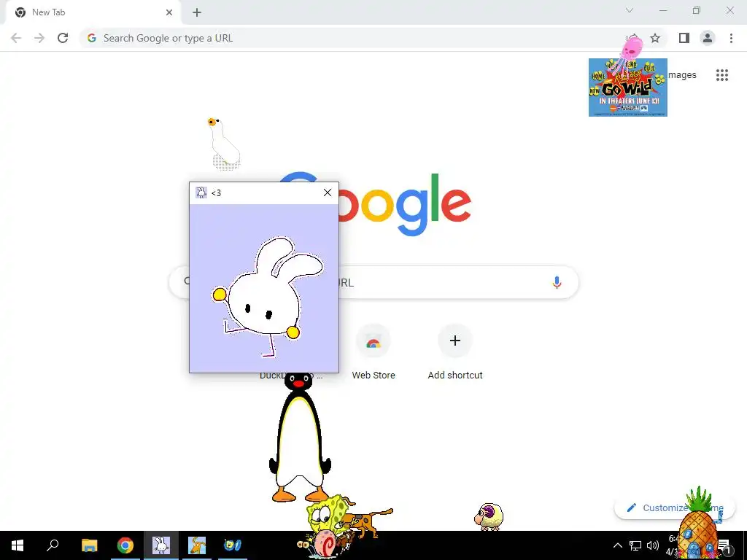747x560 pixels.
Task: Show hidden tray icons chevron
Action: coord(617,545)
